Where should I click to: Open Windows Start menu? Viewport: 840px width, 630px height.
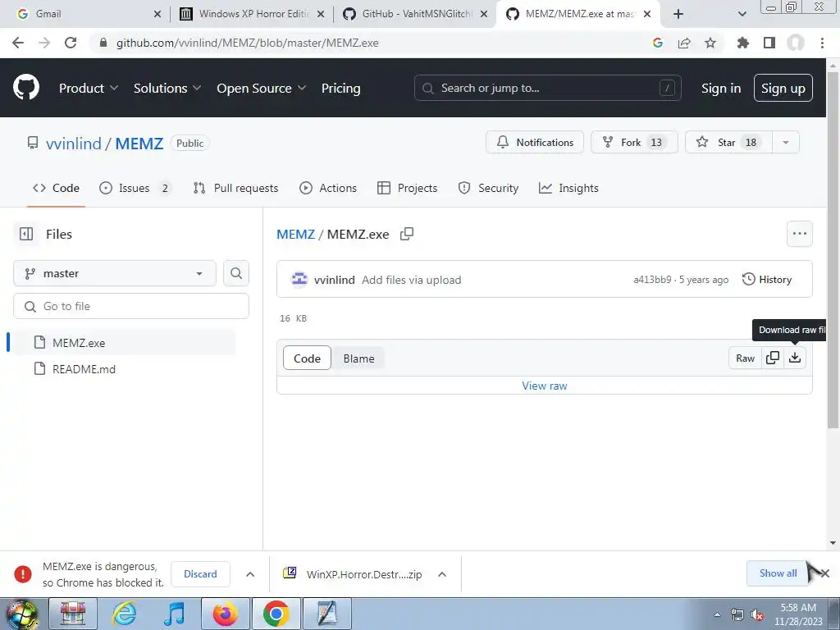coord(21,614)
